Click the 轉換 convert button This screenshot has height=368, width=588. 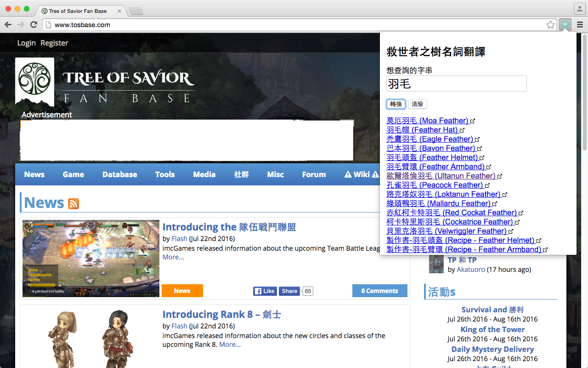396,104
